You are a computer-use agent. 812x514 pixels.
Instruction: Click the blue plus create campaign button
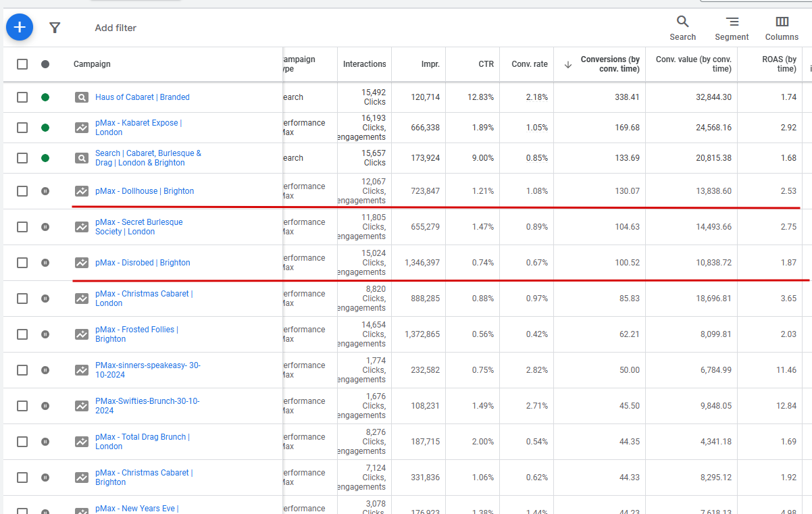[20, 27]
